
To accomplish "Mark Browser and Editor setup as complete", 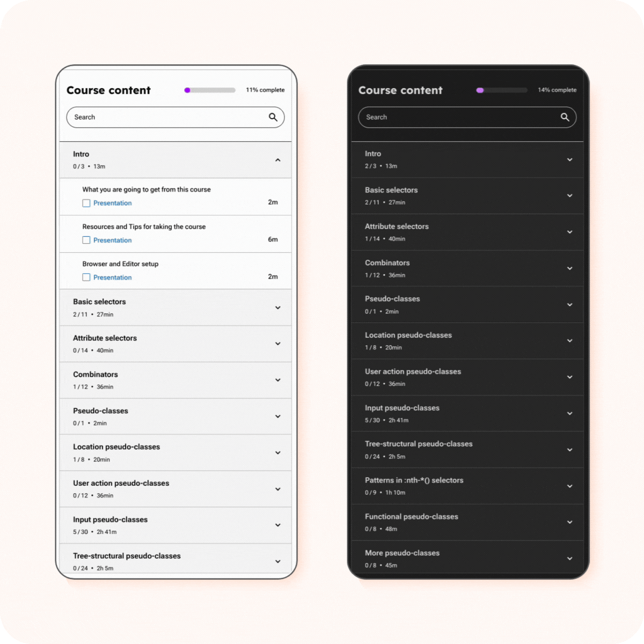I will point(86,277).
